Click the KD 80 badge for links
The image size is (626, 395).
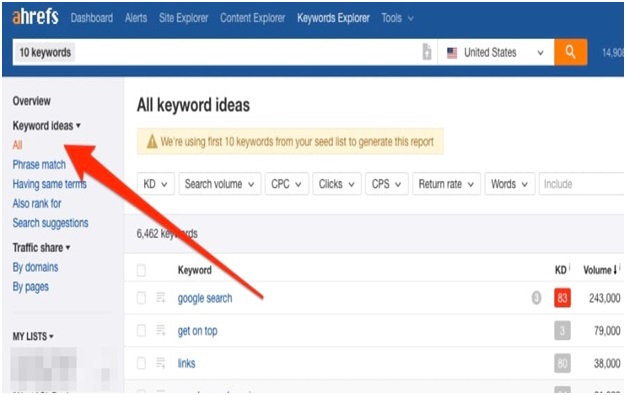click(x=562, y=363)
